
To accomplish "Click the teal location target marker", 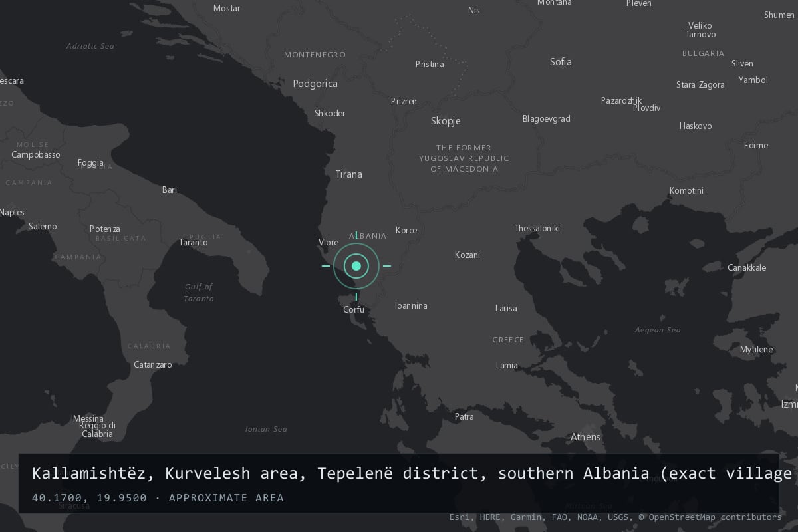I will tap(356, 266).
